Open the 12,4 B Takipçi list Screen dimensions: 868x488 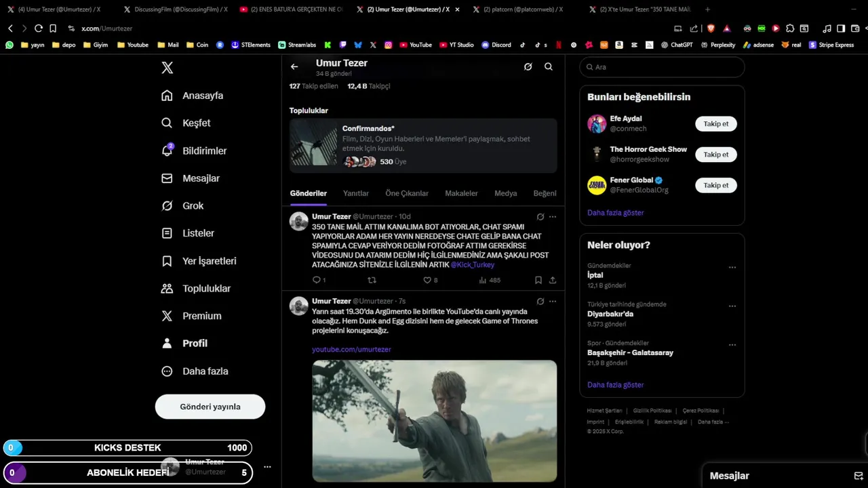coord(369,86)
